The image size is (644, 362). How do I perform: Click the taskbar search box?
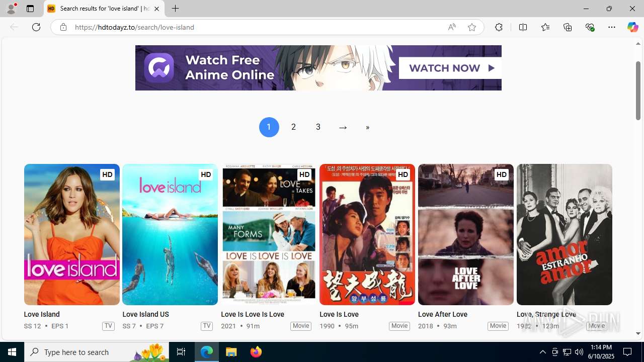pos(97,352)
